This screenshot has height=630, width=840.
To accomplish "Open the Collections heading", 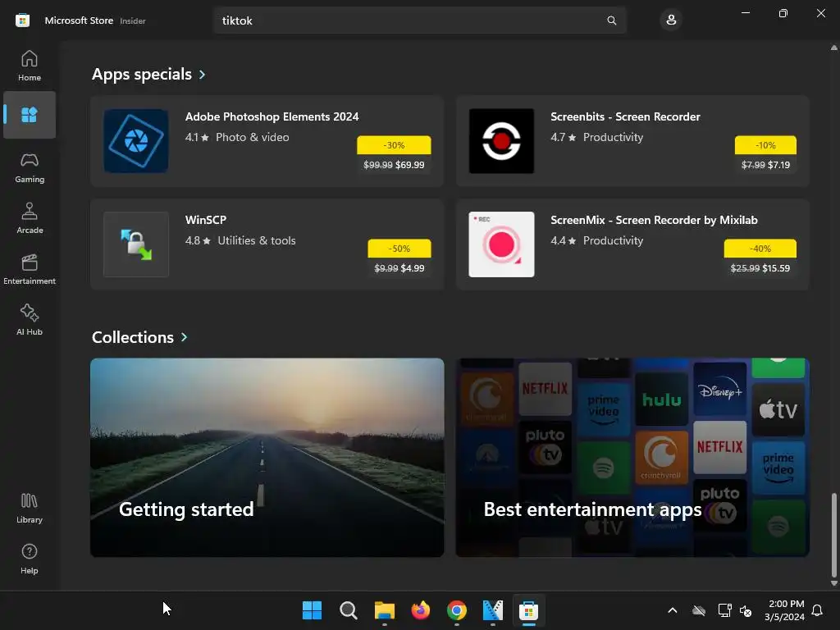I will 133,337.
